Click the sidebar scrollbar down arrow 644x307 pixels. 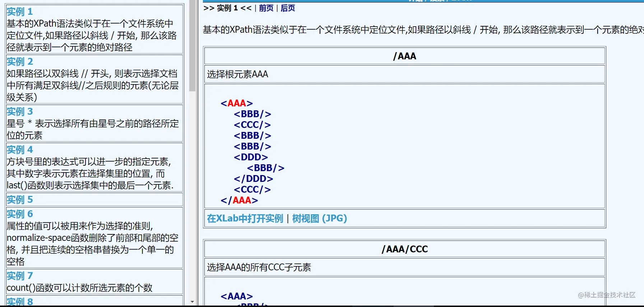193,302
